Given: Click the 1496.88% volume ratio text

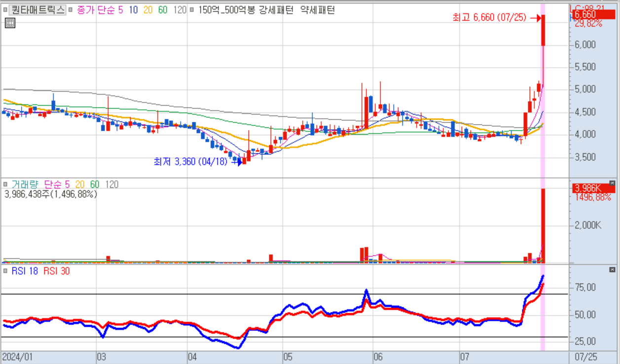Looking at the screenshot, I should (x=593, y=197).
